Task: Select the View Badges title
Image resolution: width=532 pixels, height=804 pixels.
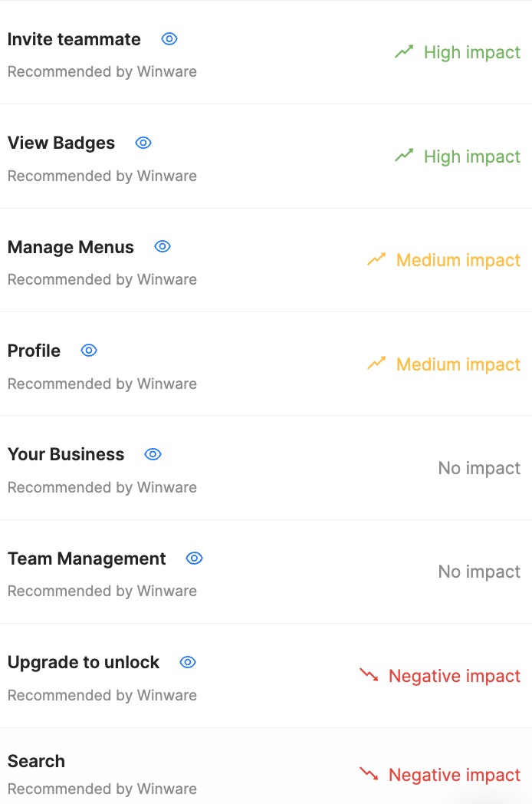Action: click(x=61, y=143)
